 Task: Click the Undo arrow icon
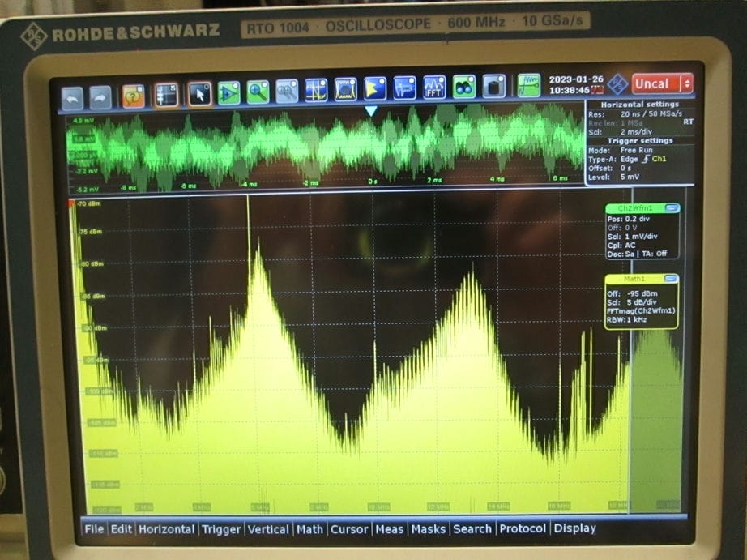coord(72,98)
